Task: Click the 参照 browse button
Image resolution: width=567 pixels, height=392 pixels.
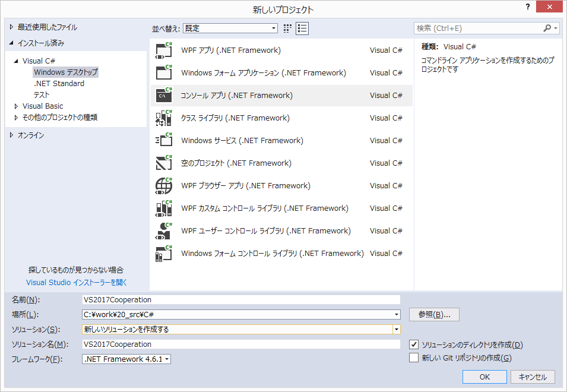Action: (x=433, y=314)
